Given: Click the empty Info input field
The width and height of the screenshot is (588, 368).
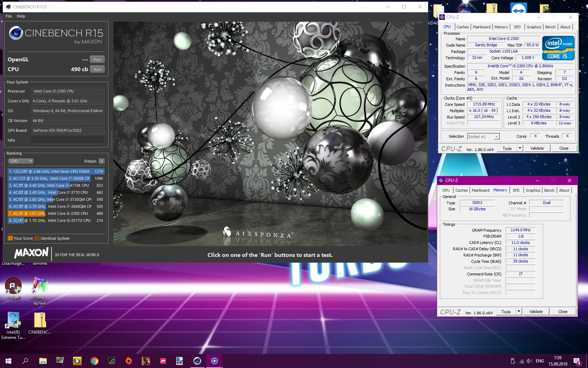Looking at the screenshot, I should click(68, 140).
